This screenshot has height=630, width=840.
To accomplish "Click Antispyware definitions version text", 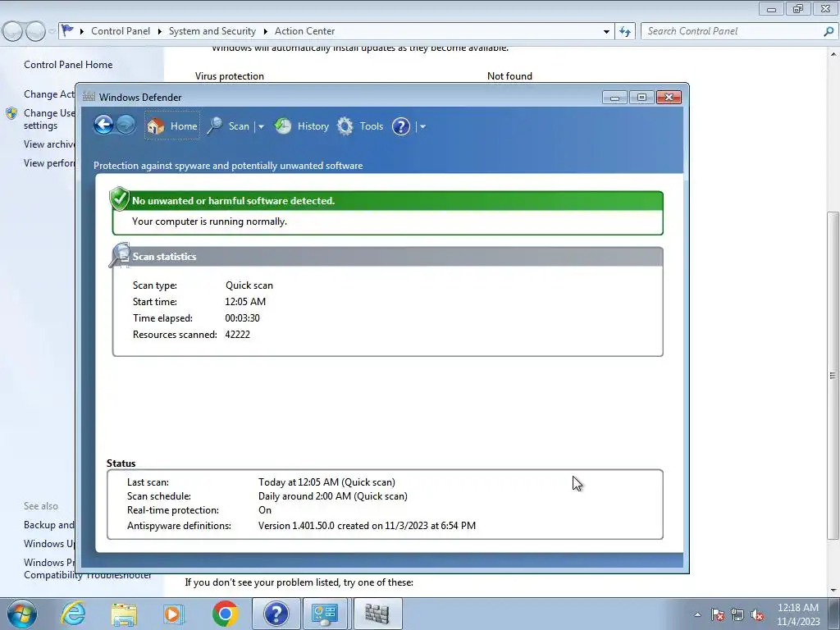I will (x=367, y=526).
